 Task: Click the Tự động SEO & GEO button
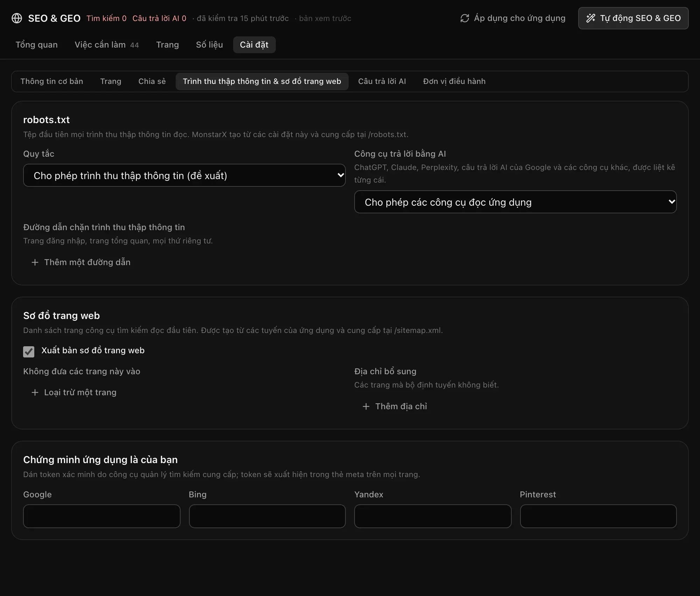pyautogui.click(x=633, y=18)
